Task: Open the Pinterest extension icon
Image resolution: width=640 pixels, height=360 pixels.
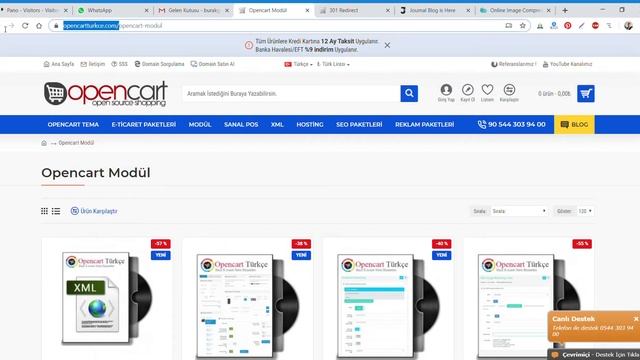Action: (568, 26)
